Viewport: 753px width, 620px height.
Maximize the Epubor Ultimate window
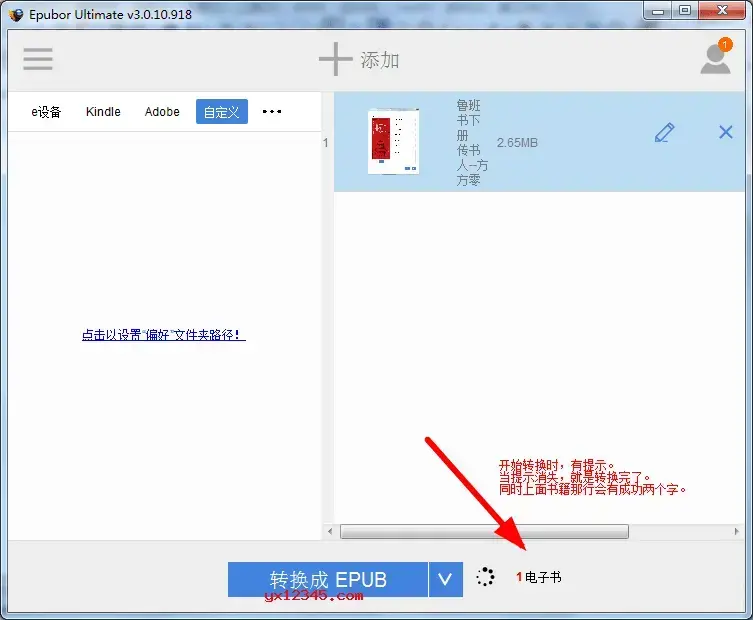click(685, 11)
